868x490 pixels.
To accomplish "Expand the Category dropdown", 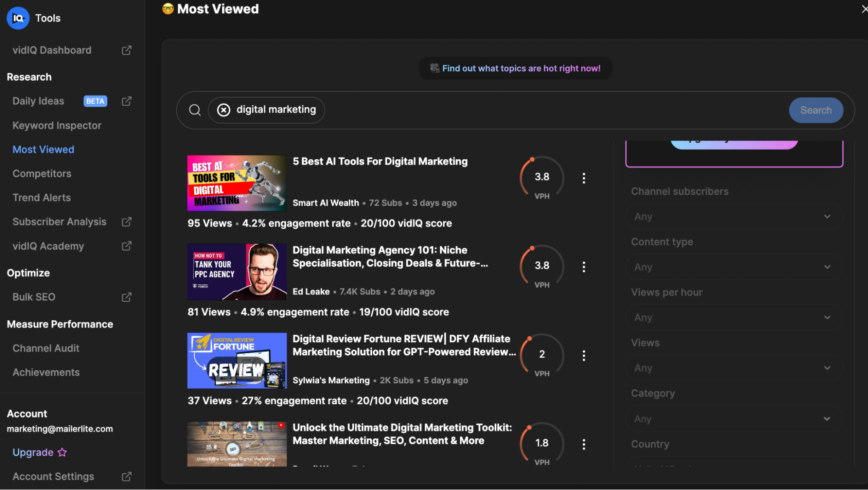I will [x=734, y=419].
